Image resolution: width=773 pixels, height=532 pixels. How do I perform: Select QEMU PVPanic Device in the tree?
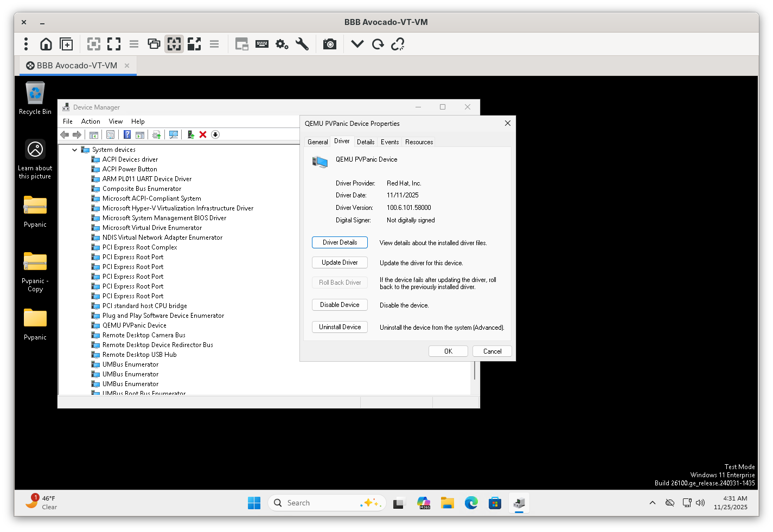point(134,325)
